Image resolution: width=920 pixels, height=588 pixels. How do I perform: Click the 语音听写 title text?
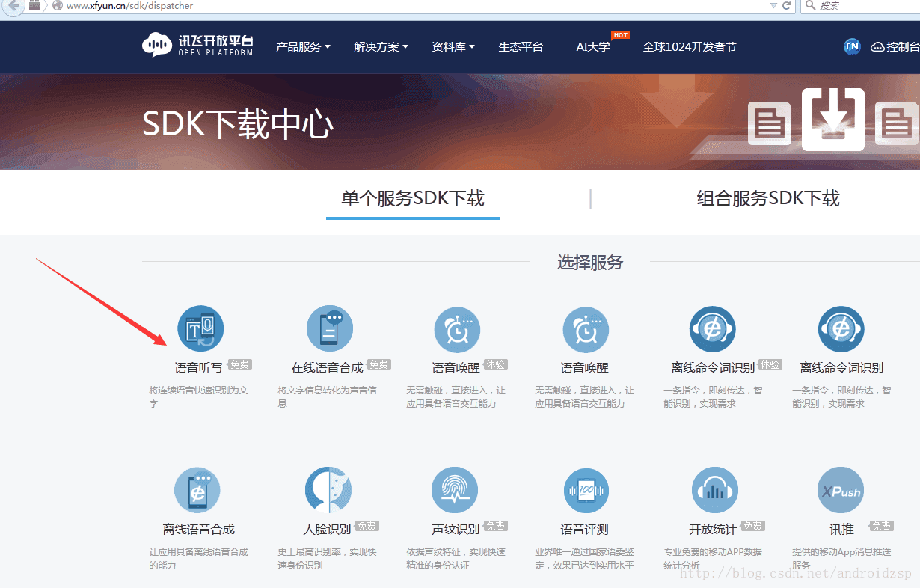(198, 367)
